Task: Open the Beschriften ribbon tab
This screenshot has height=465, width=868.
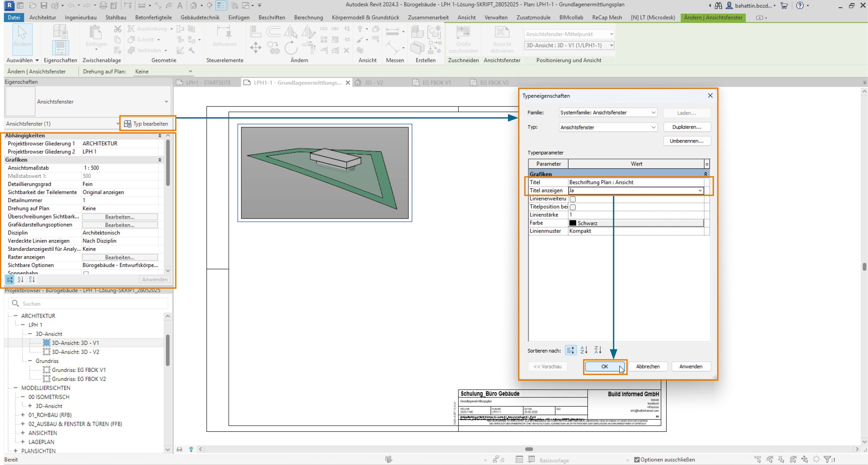Action: click(272, 17)
